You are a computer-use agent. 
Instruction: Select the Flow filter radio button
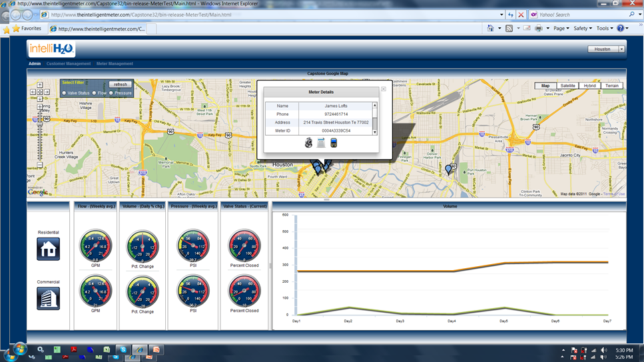[94, 93]
